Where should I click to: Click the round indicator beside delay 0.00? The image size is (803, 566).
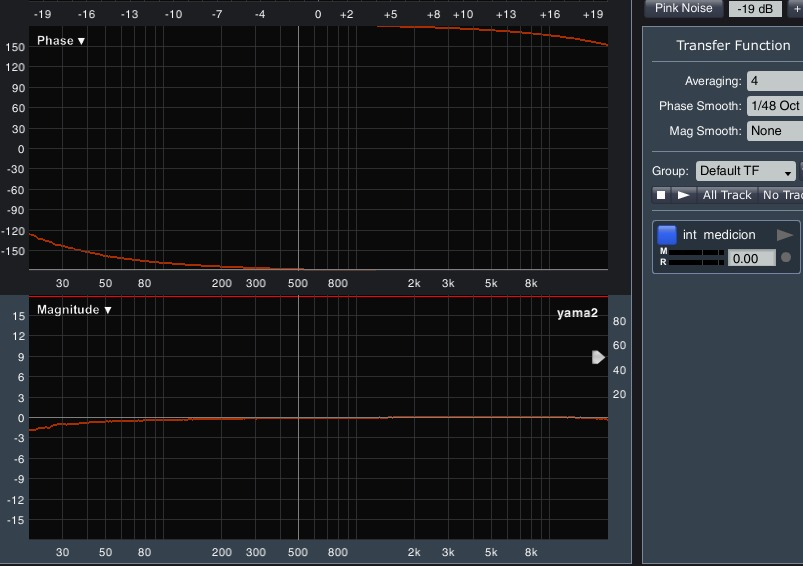786,258
